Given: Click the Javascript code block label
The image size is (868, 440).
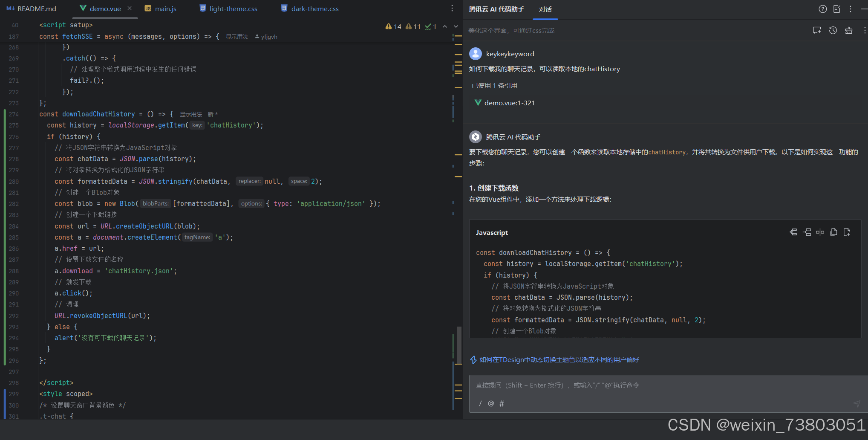Looking at the screenshot, I should (492, 233).
